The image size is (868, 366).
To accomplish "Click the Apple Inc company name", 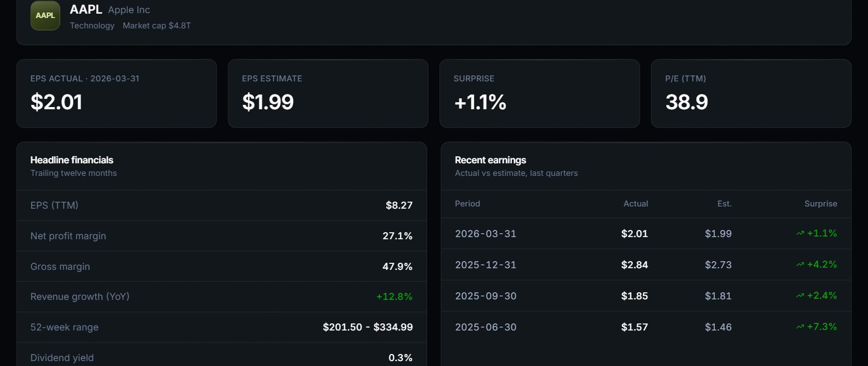I will tap(129, 10).
